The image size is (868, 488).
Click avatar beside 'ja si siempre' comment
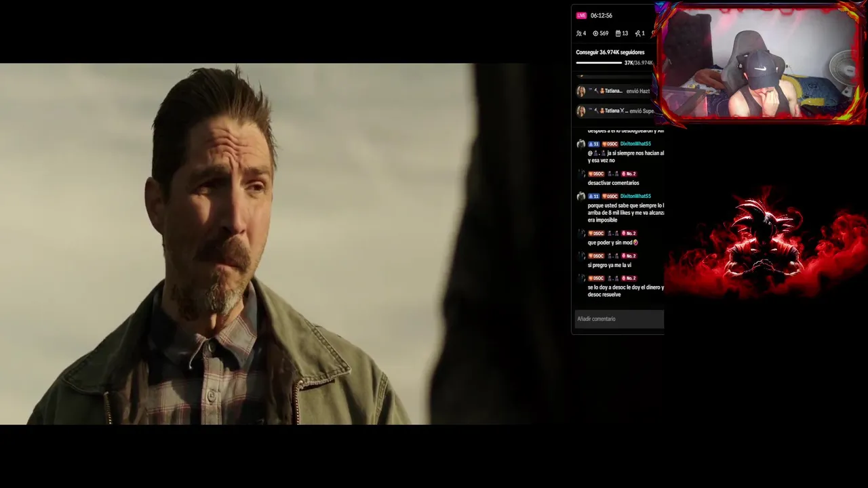pos(581,144)
